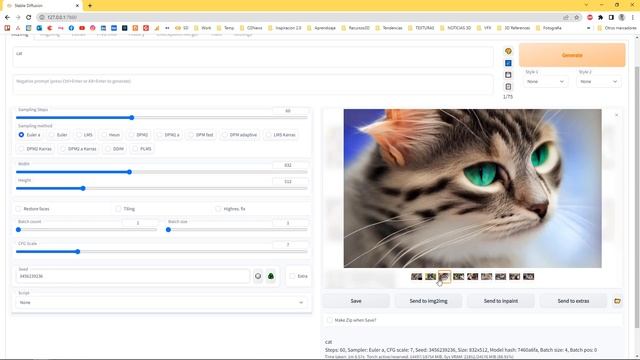Viewport: 640px width, 360px height.
Task: Select the DPM adaptive sampler
Action: coord(240,135)
